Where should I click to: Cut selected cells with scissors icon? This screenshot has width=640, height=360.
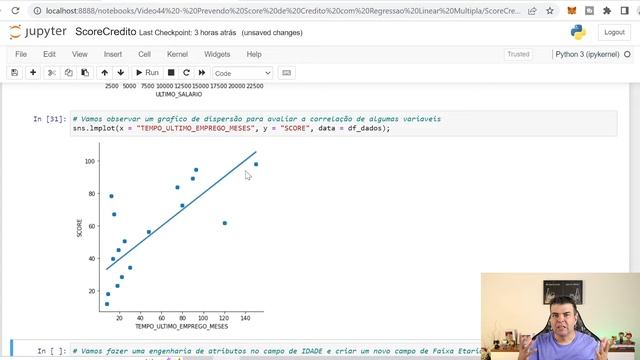point(51,73)
